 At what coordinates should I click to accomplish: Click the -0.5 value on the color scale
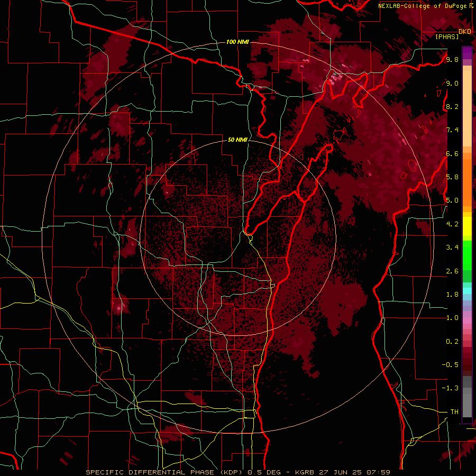click(450, 365)
